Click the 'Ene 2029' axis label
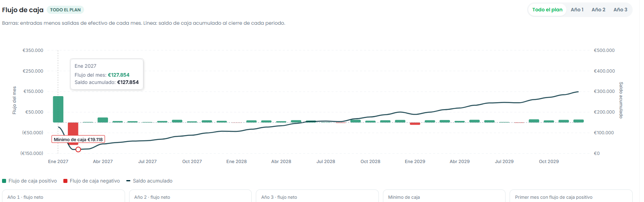 tap(415, 161)
